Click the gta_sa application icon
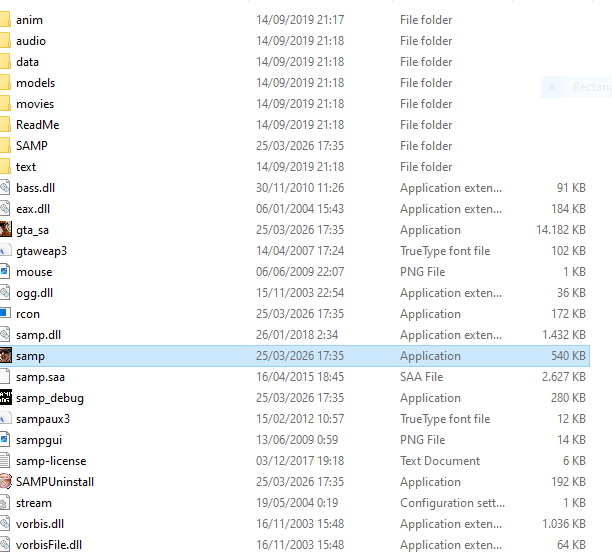Viewport: 612px width, 559px height. point(5,229)
